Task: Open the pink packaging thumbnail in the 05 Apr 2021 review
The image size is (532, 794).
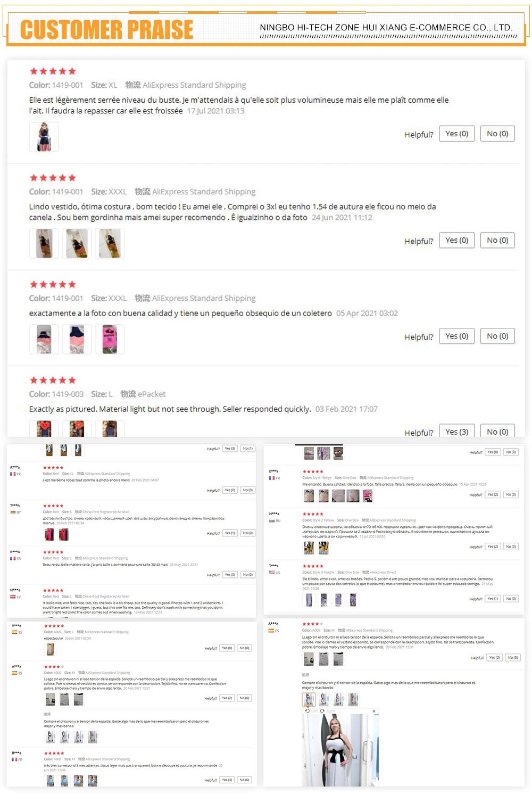Action: point(110,339)
